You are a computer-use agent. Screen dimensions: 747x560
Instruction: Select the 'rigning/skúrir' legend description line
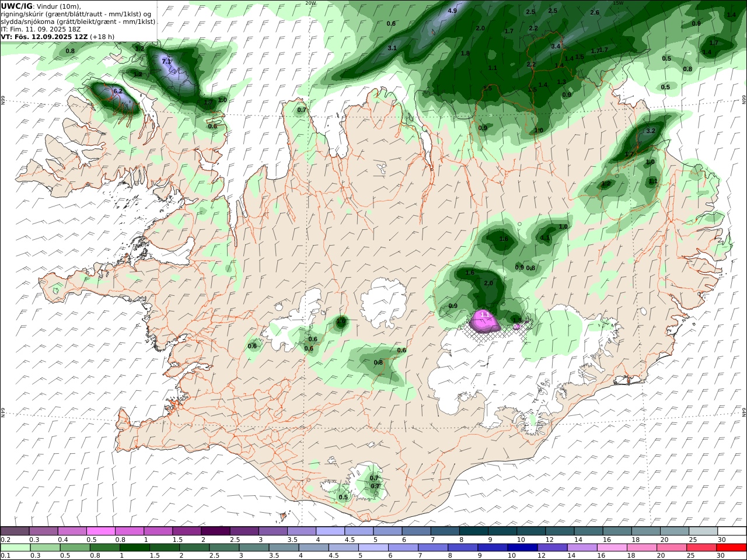point(75,14)
